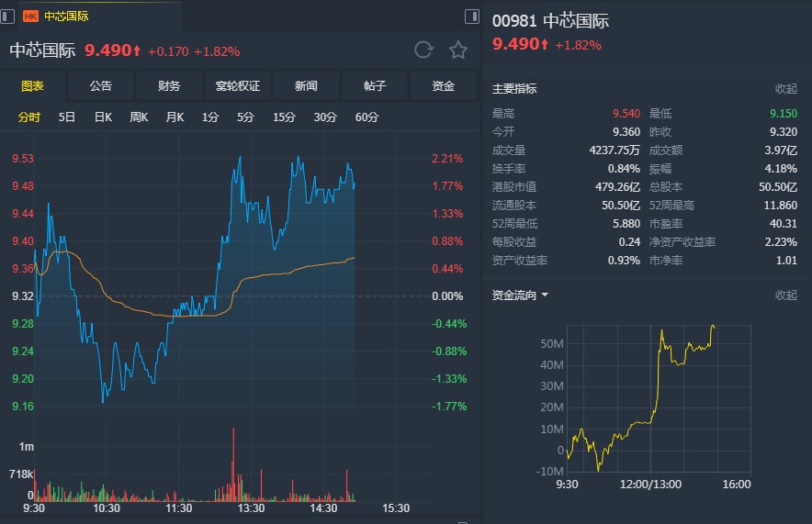812x524 pixels.
Task: Switch chart to 分时 intraday view
Action: pos(29,117)
